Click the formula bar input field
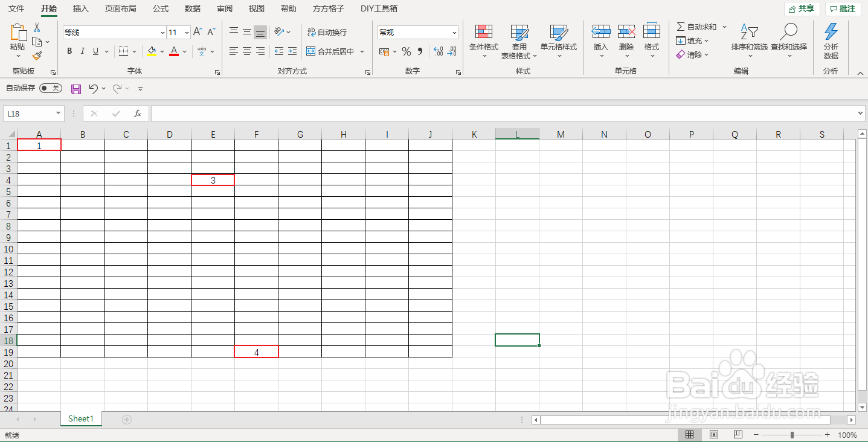Viewport: 868px width, 442px height. click(x=504, y=114)
